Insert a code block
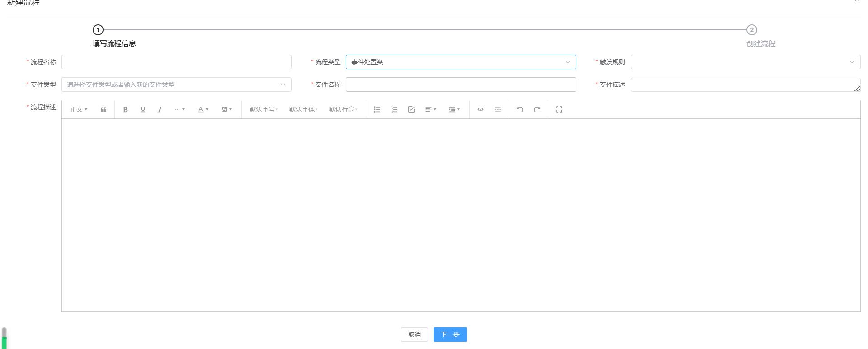Viewport: 868px width, 349px height. coord(481,109)
